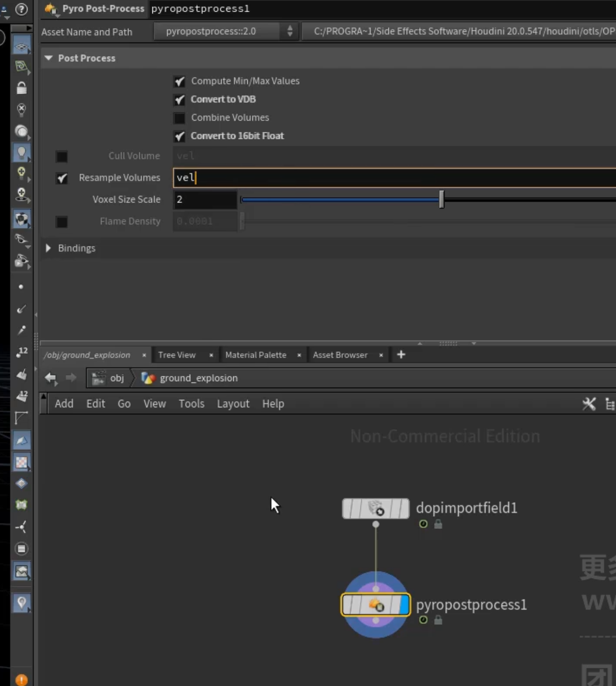This screenshot has height=686, width=616.
Task: Click the orange warning icon at bottom left
Action: tap(21, 679)
